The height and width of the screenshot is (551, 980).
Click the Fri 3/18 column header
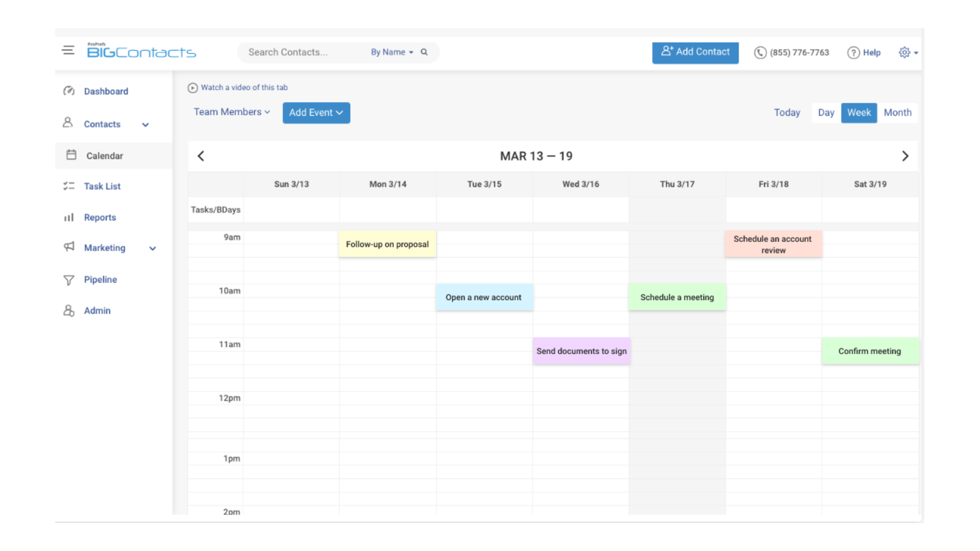click(x=773, y=184)
